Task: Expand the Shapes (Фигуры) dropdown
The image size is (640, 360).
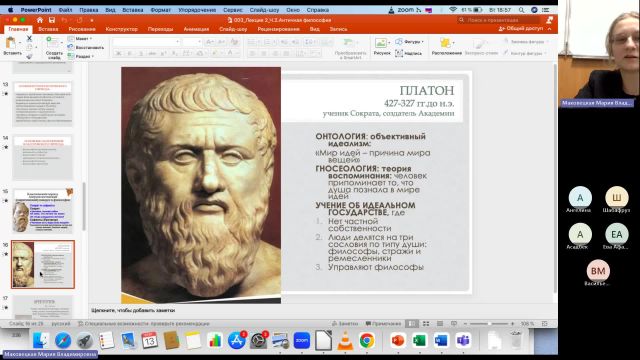Action: pos(422,42)
